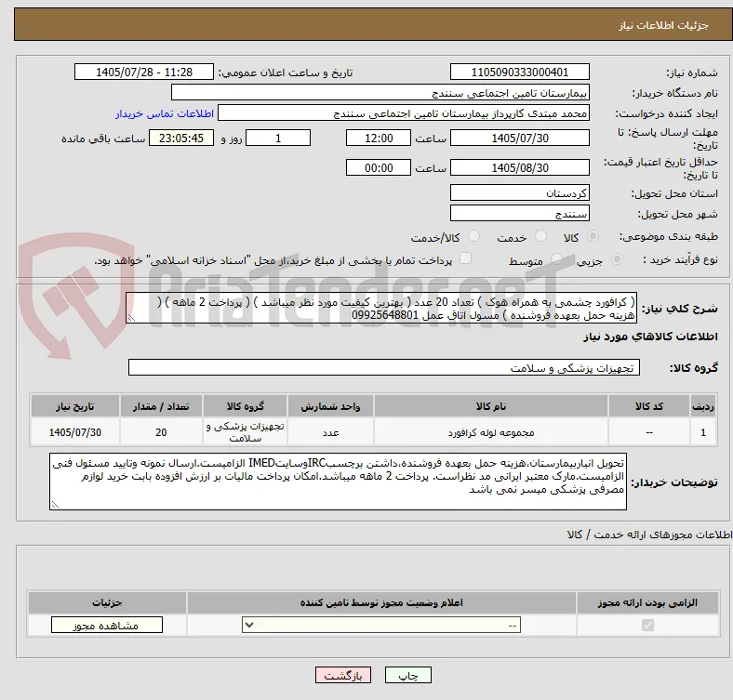Image resolution: width=733 pixels, height=700 pixels.
Task: Click the deadline time 12:00 field
Action: (x=379, y=138)
